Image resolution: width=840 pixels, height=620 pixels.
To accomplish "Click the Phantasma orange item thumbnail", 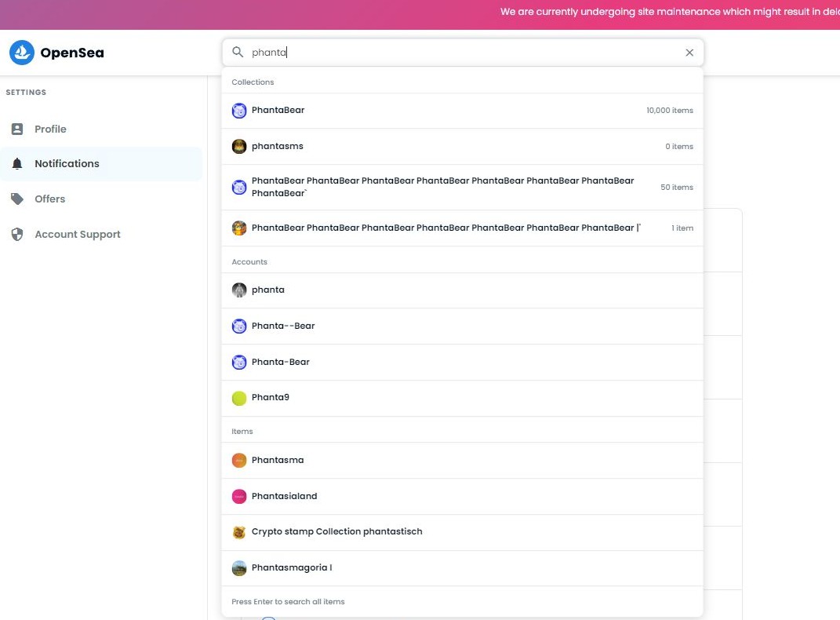I will pos(239,461).
